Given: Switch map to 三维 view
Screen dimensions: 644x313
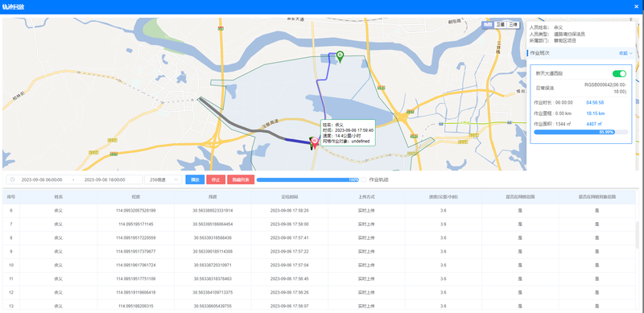Looking at the screenshot, I should tap(513, 25).
